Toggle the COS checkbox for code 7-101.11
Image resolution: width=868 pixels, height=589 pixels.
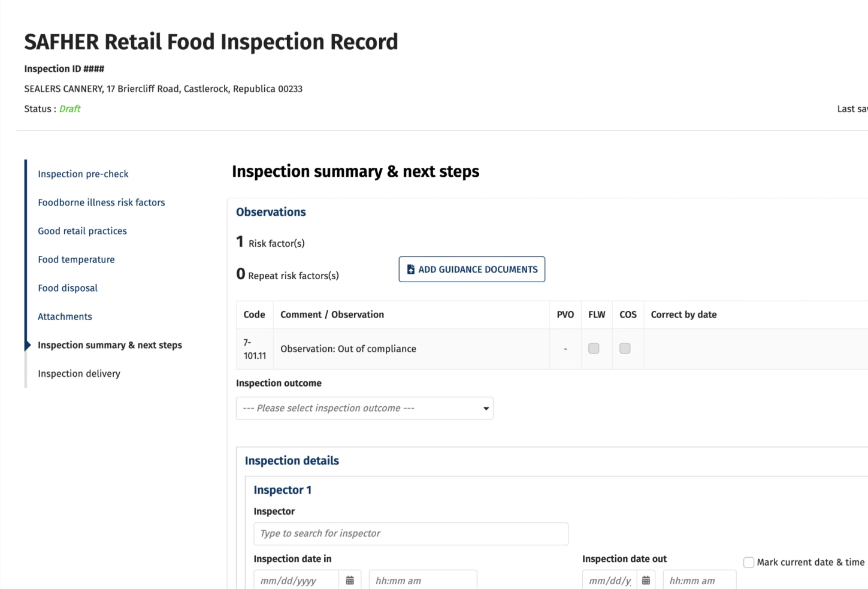[x=625, y=348]
